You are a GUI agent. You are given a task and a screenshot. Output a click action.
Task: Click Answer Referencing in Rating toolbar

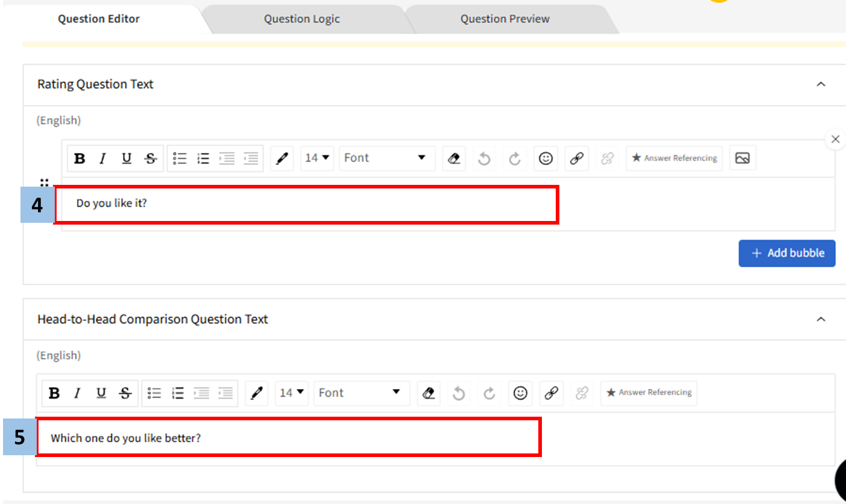[x=674, y=158]
